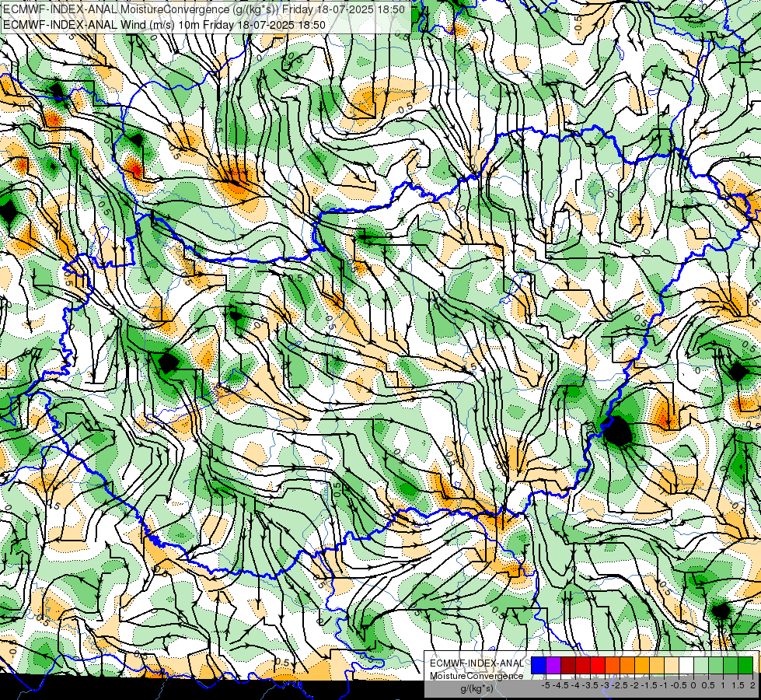Click the '2' legend scale value
This screenshot has width=761, height=700.
(x=752, y=685)
